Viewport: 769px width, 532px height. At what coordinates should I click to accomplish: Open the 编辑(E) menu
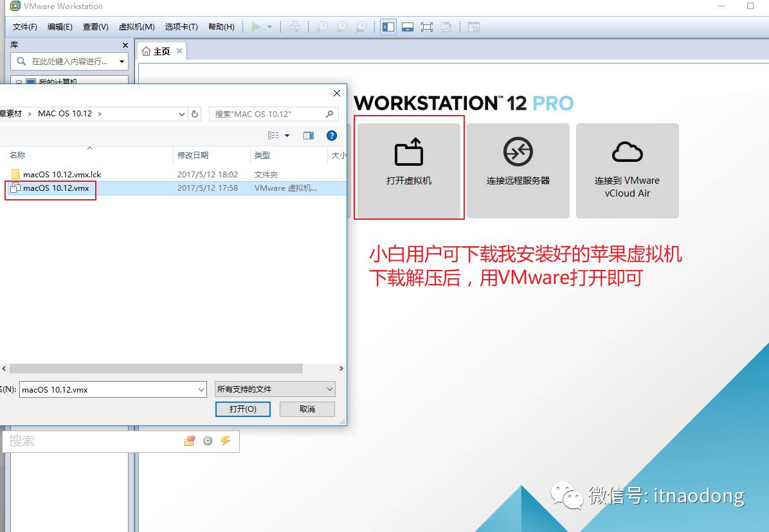point(60,27)
